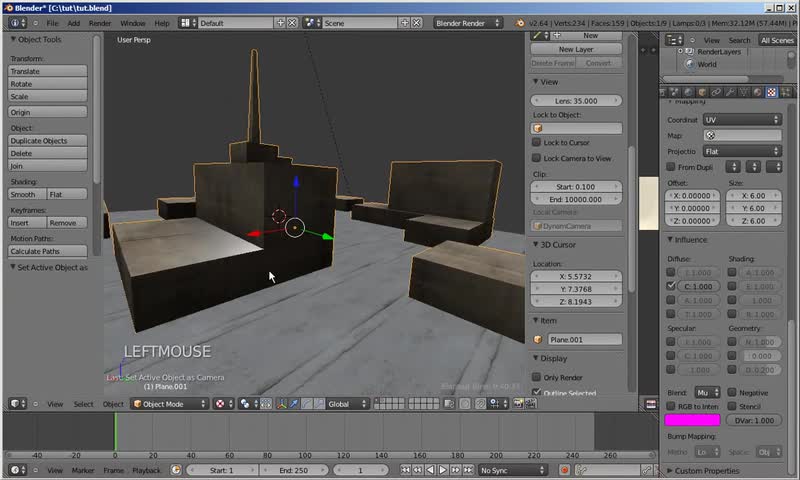The image size is (800, 480).
Task: Click the Calculate Paths button
Action: pyautogui.click(x=47, y=251)
